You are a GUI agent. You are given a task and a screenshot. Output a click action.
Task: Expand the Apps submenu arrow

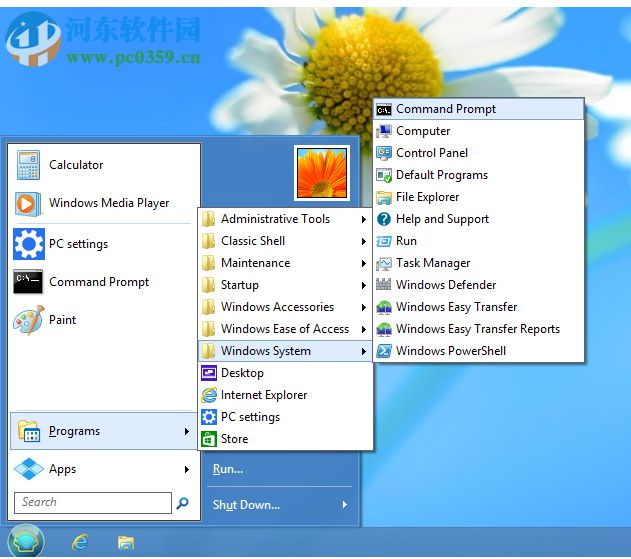coord(187,469)
